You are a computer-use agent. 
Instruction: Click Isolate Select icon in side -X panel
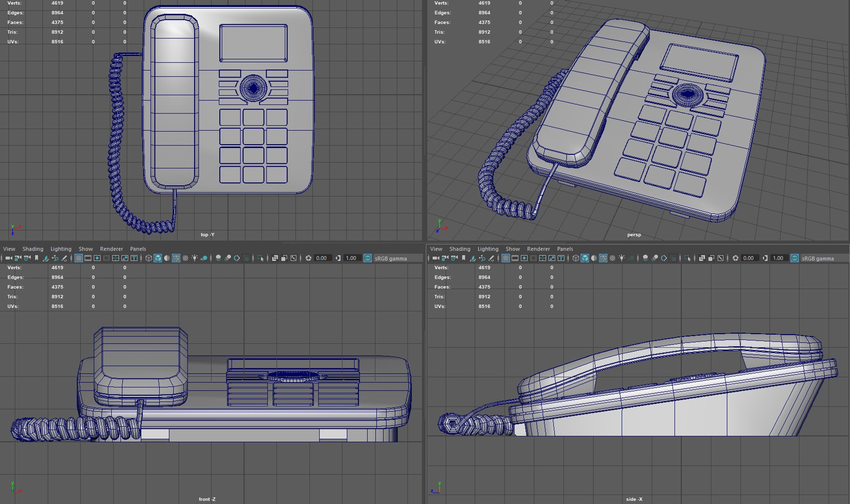(687, 258)
